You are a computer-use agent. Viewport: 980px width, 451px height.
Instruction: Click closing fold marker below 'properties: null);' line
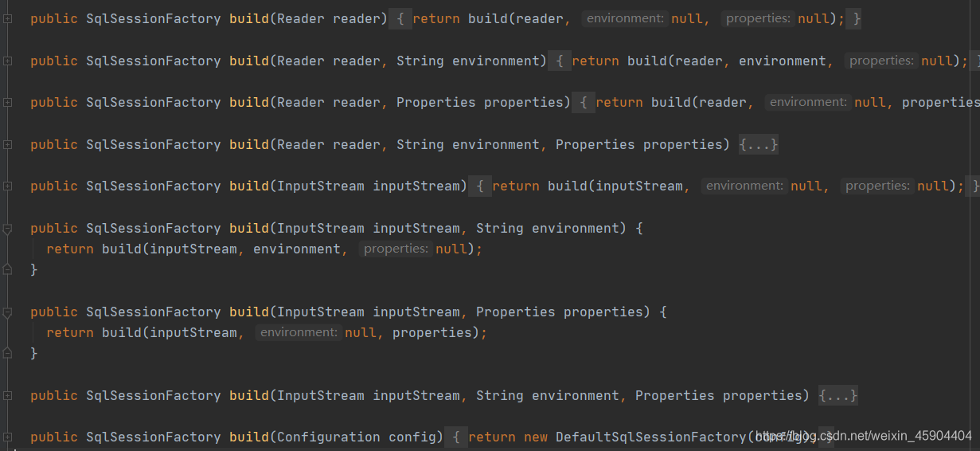[x=7, y=269]
